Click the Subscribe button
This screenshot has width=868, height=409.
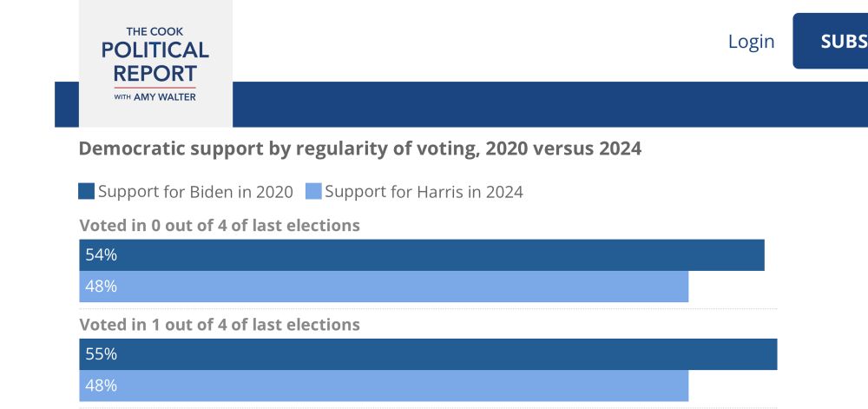[x=831, y=41]
